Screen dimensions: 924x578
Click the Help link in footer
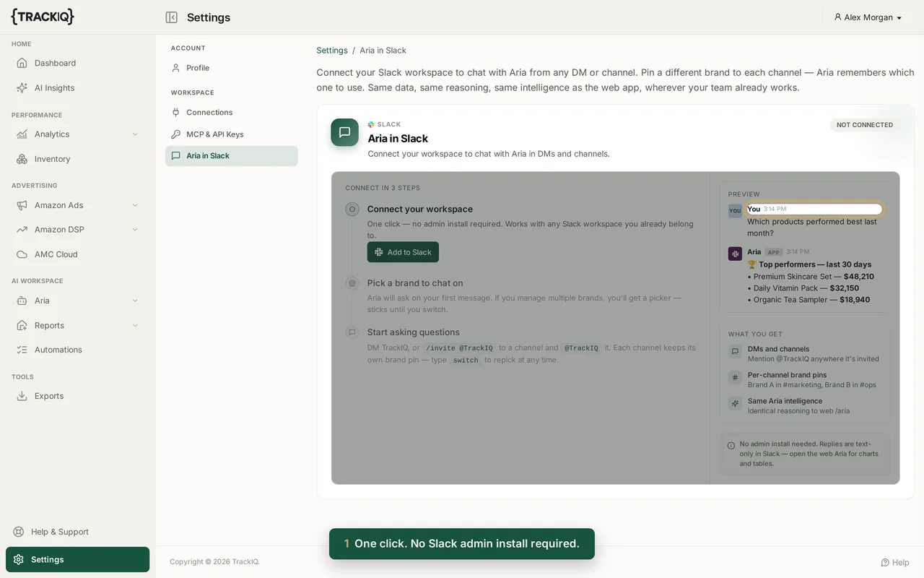click(895, 562)
